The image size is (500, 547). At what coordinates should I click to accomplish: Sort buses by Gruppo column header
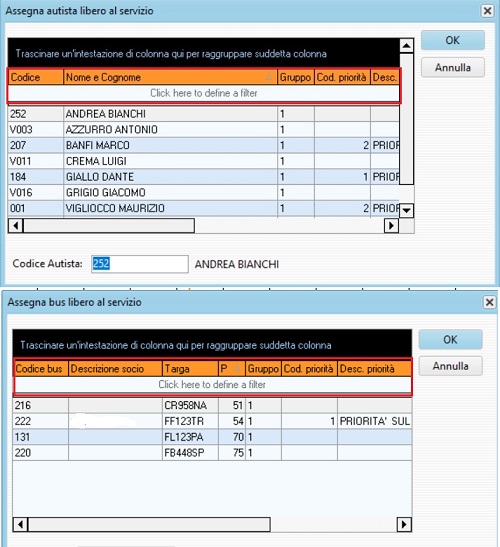pyautogui.click(x=263, y=369)
